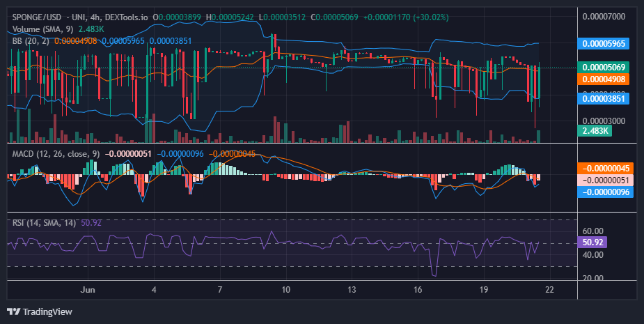Click the purple 50.92 RSI axis label
644x324 pixels.
(592, 242)
